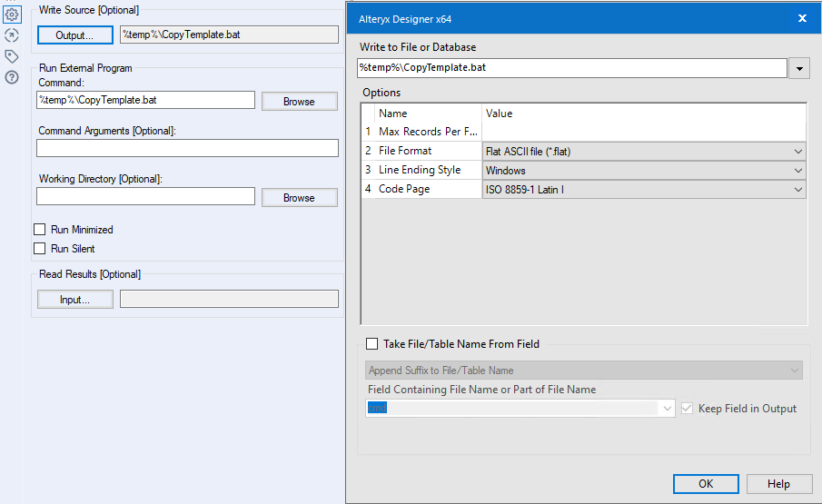
Task: Click the Write to File or Database field
Action: pyautogui.click(x=572, y=67)
